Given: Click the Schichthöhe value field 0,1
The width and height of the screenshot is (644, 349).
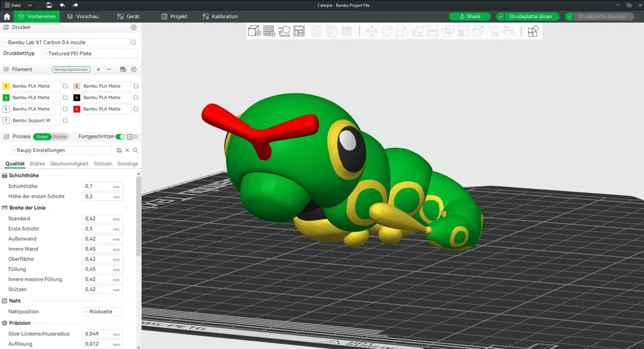Looking at the screenshot, I should 102,186.
